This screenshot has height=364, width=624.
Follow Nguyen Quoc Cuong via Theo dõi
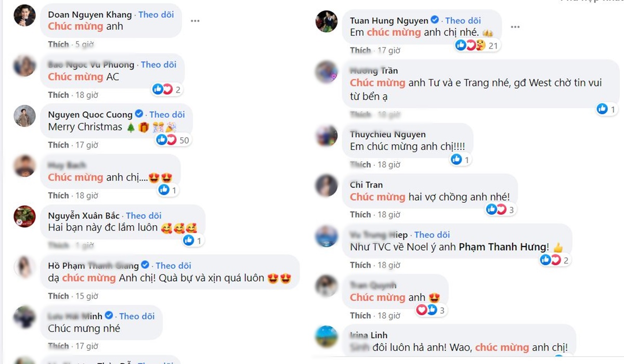point(167,114)
